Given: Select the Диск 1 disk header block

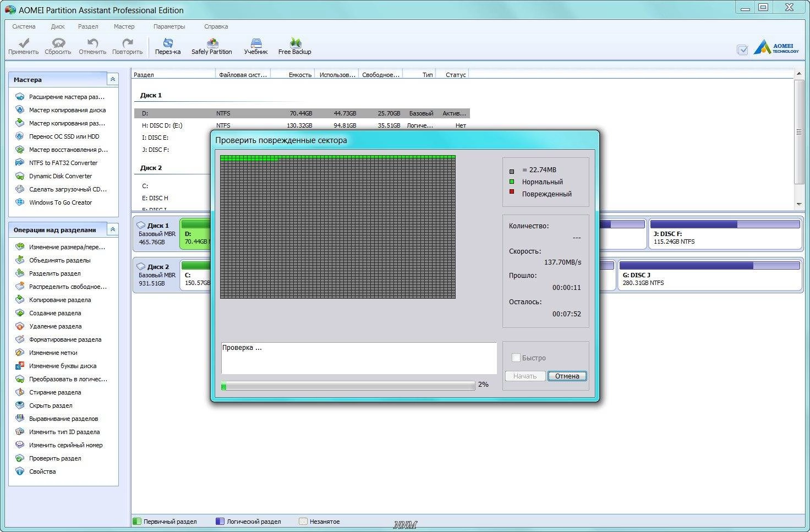Looking at the screenshot, I should click(x=157, y=234).
